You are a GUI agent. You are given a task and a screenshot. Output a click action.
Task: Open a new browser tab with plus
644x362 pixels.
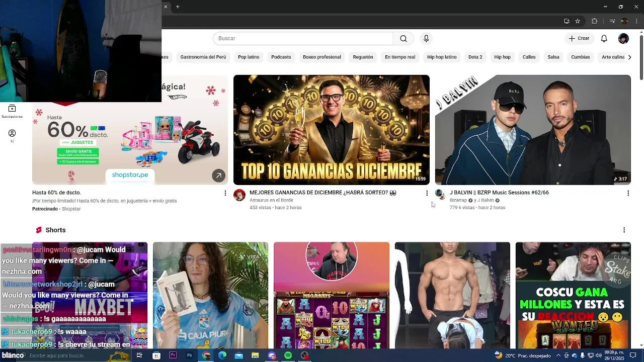(x=178, y=7)
